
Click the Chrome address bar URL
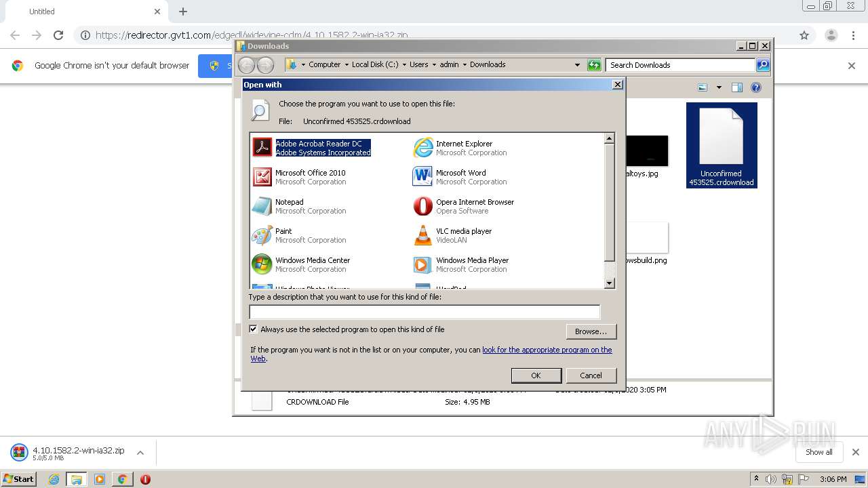252,35
